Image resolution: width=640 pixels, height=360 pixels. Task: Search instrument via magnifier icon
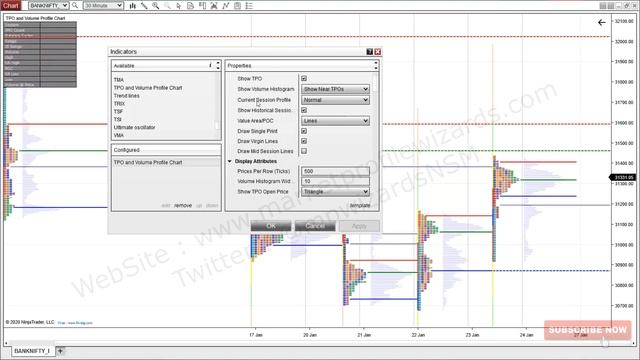click(75, 6)
